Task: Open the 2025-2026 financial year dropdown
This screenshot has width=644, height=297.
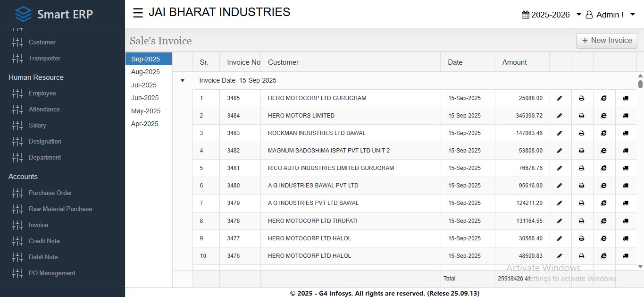Action: click(x=551, y=15)
